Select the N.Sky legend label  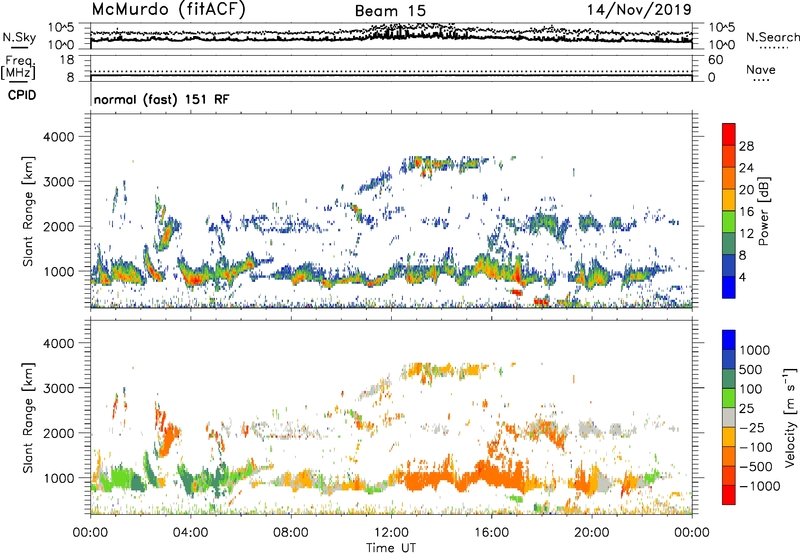coord(19,38)
